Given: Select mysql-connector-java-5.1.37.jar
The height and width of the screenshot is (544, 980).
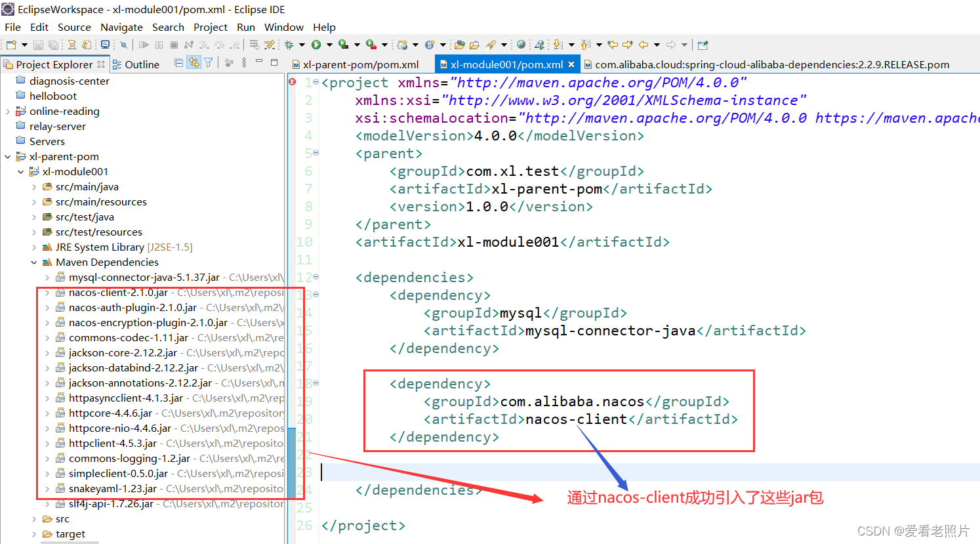Looking at the screenshot, I should tap(144, 278).
